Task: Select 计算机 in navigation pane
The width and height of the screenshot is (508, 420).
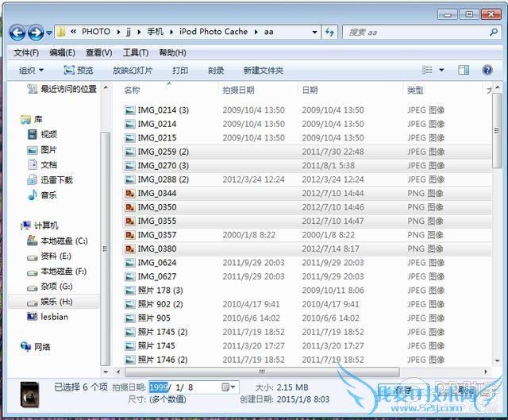Action: [40, 225]
